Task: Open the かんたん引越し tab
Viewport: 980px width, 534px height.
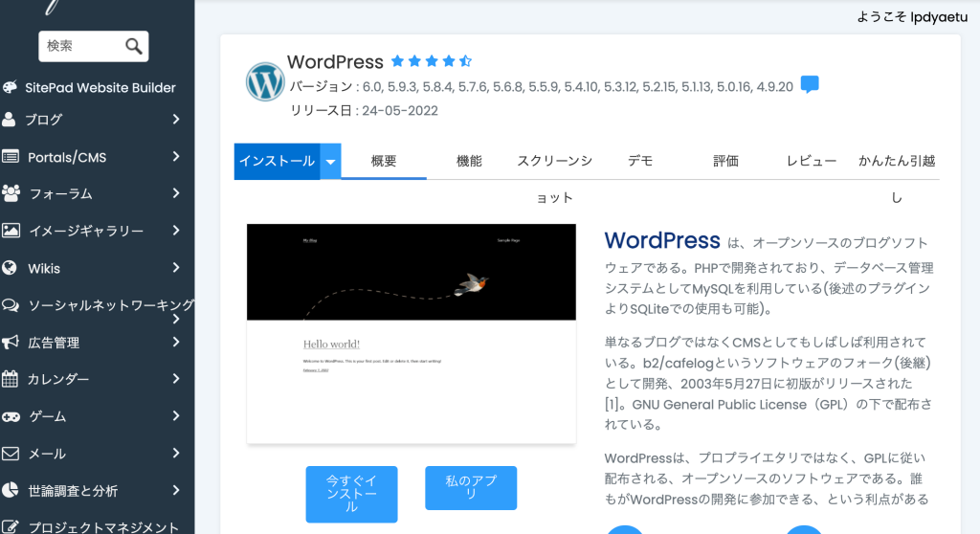Action: click(896, 179)
